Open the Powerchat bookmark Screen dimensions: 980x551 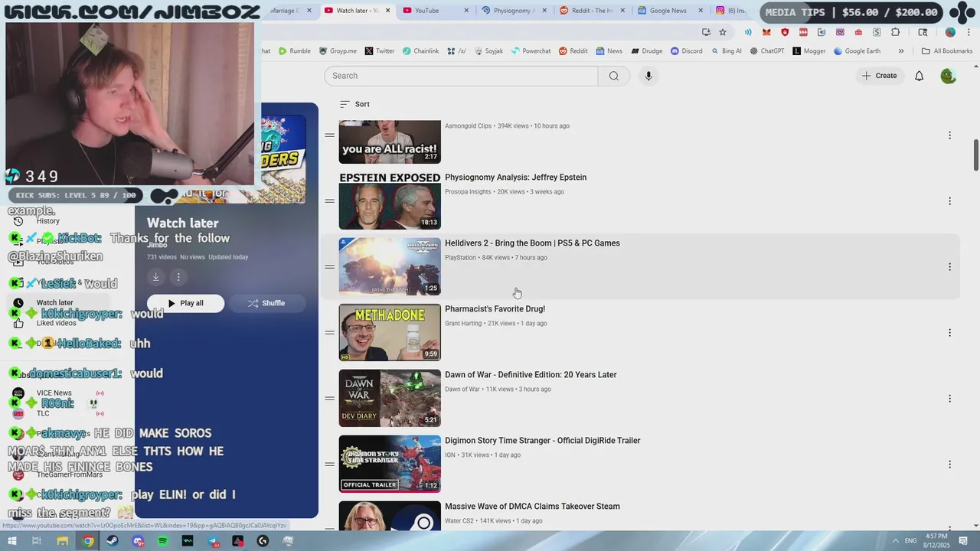pos(531,51)
